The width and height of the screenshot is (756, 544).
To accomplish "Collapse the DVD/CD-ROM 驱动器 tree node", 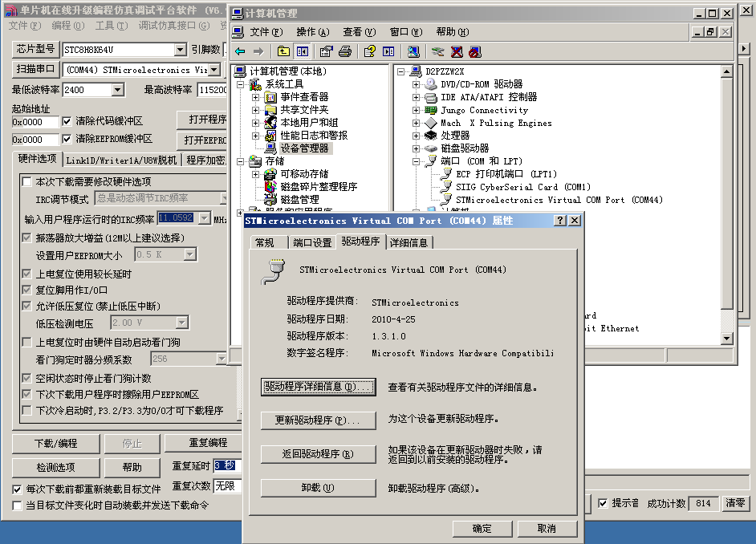I will 416,84.
